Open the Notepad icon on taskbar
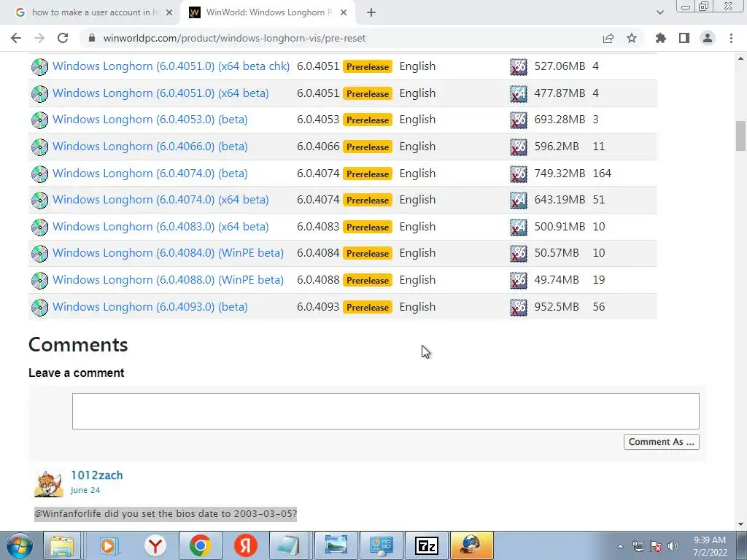747x560 pixels. coord(289,545)
